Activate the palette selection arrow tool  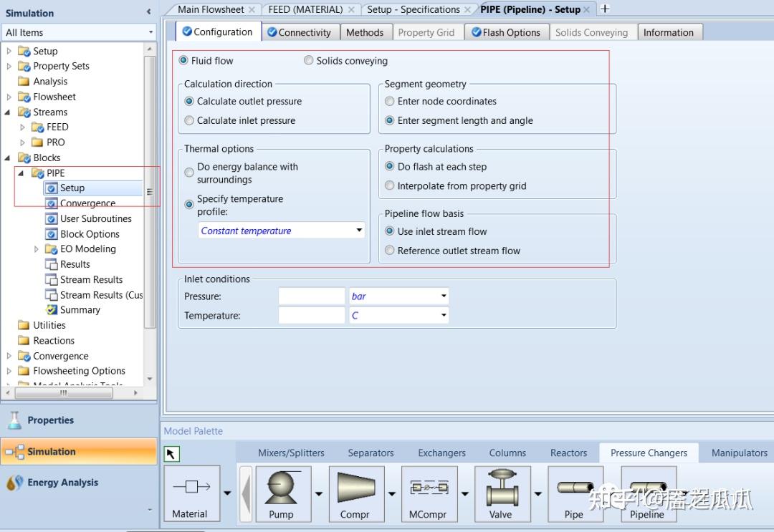172,453
